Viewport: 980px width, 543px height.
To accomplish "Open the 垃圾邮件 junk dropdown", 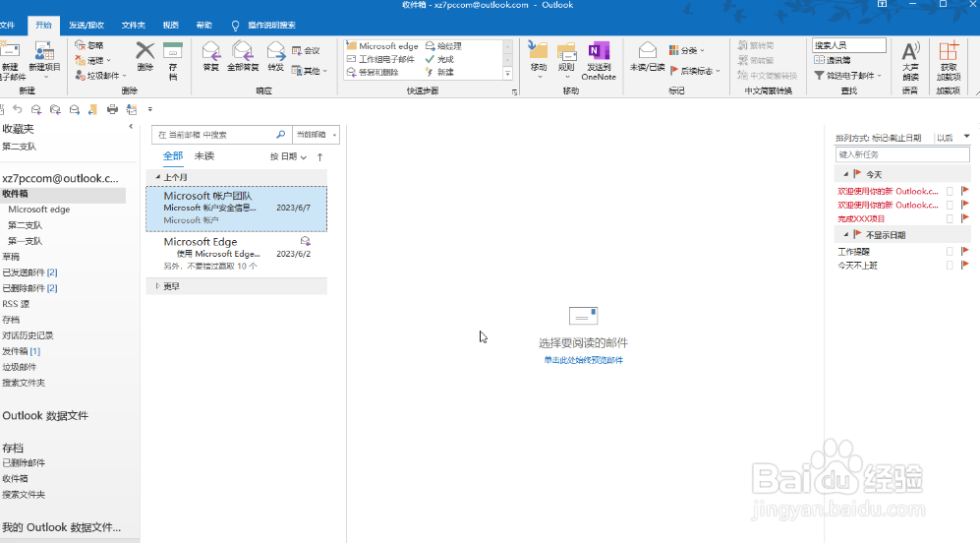I will 100,75.
